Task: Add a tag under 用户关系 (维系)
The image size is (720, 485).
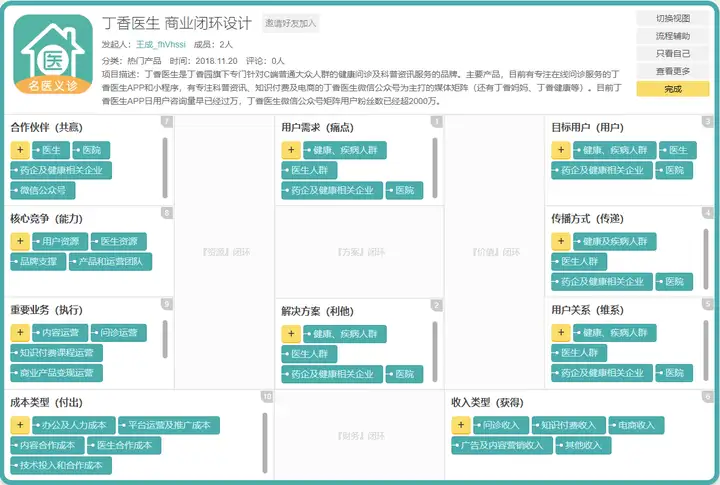Action: (x=561, y=333)
